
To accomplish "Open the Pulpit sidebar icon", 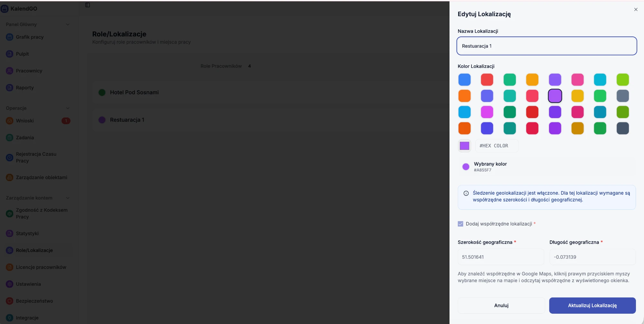I will click(x=10, y=54).
